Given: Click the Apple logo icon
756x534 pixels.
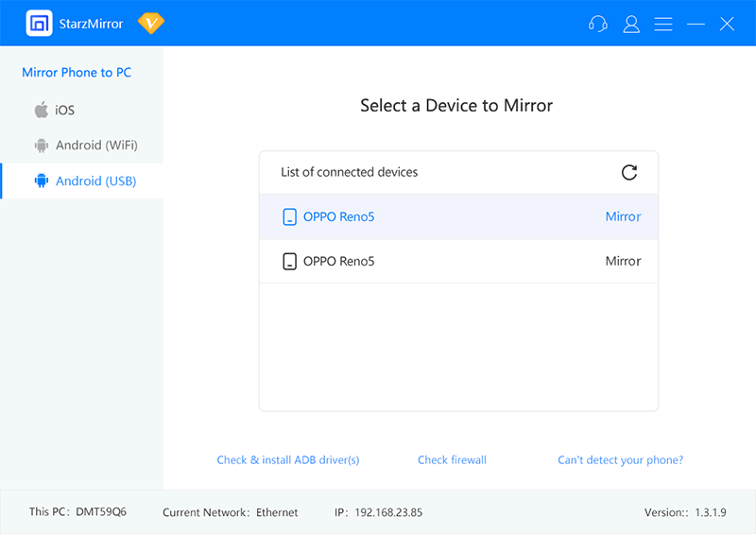Looking at the screenshot, I should click(42, 110).
